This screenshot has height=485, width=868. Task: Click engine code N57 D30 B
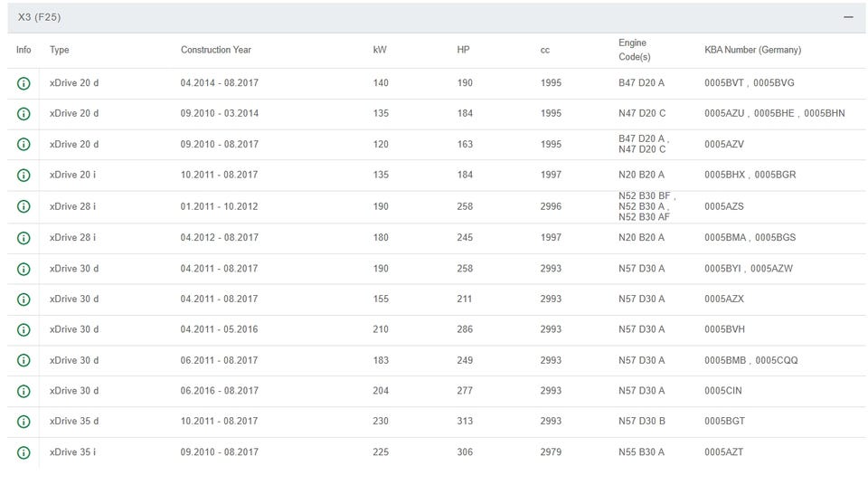[x=642, y=422]
